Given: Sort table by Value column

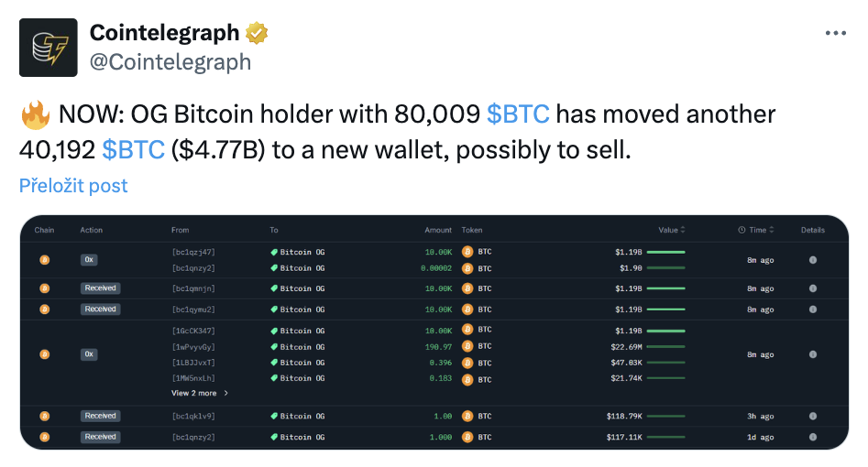Looking at the screenshot, I should [x=672, y=230].
